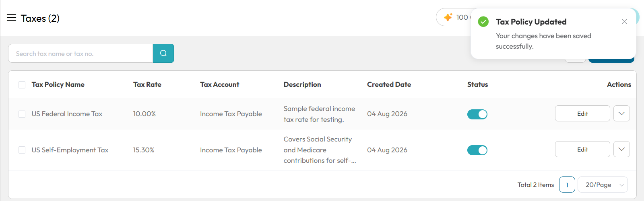Toggle status of US Federal Income Tax
This screenshot has height=201, width=644.
[477, 114]
